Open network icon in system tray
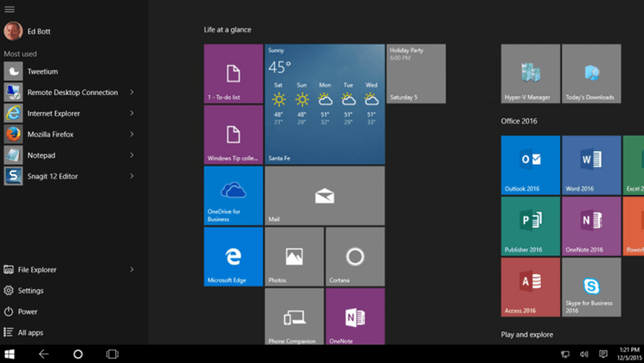Screen dimensions: 644x363 pyautogui.click(x=565, y=354)
